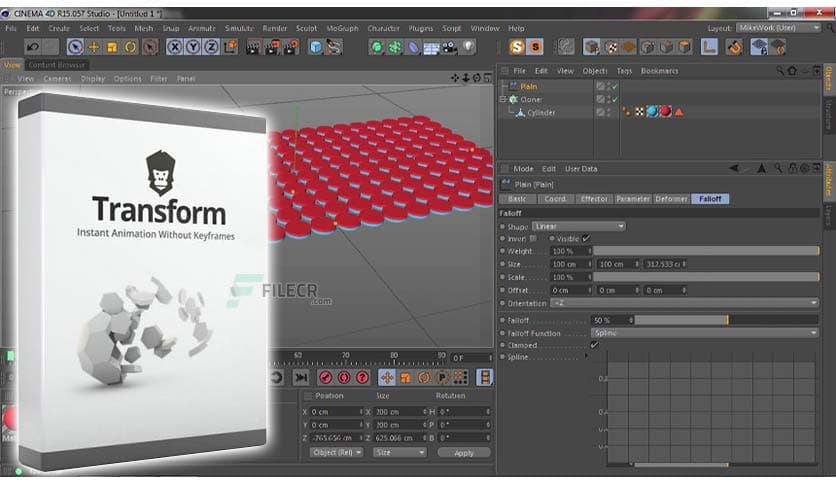Open Layout dropdown MikeWork (User)
Image resolution: width=836 pixels, height=484 pixels.
point(778,28)
